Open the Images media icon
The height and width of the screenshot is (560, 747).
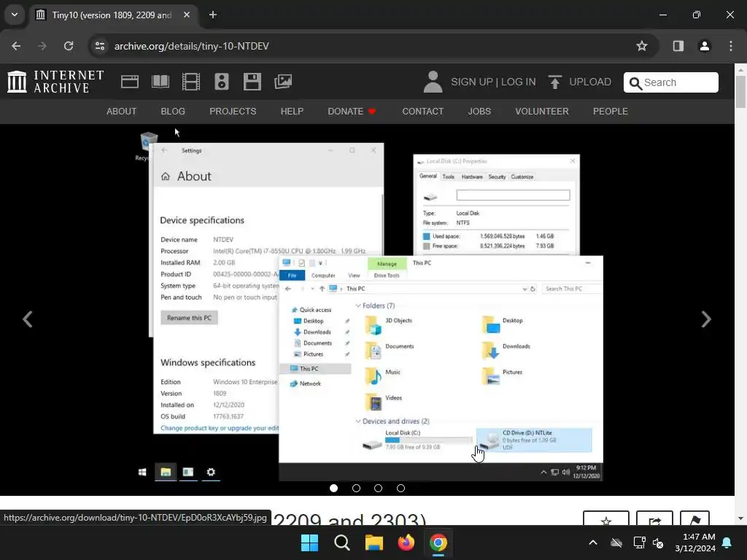[x=283, y=82]
